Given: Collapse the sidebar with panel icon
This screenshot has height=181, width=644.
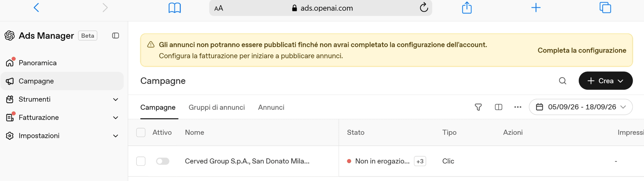Looking at the screenshot, I should (x=116, y=36).
